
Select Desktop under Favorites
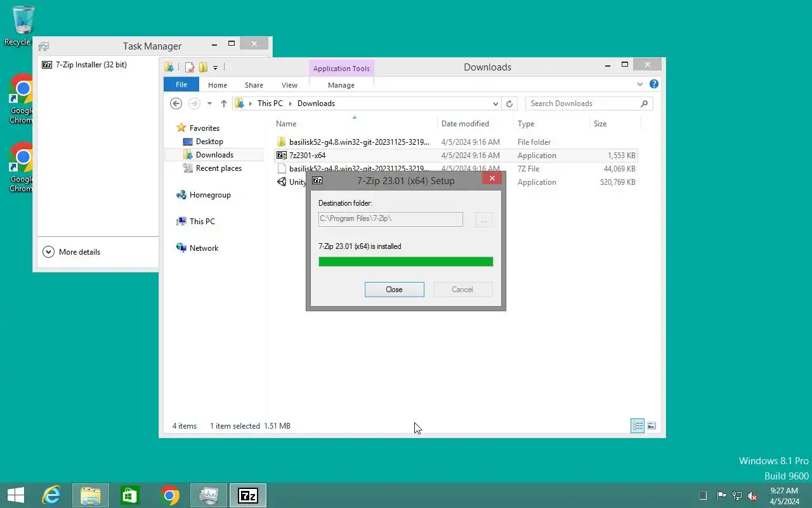[x=209, y=142]
